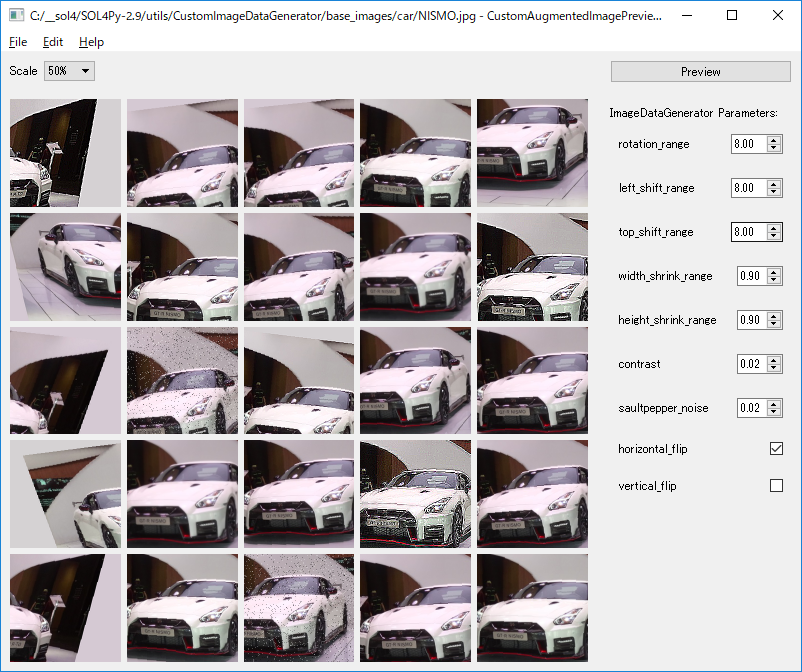Select the thumbnail in row two, column one
Image resolution: width=802 pixels, height=672 pixels.
(x=65, y=267)
